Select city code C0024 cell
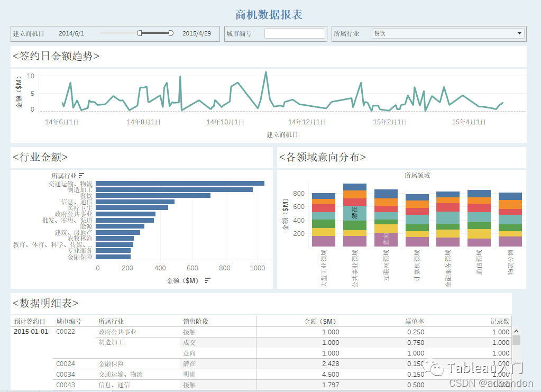541x392 pixels. pyautogui.click(x=66, y=364)
